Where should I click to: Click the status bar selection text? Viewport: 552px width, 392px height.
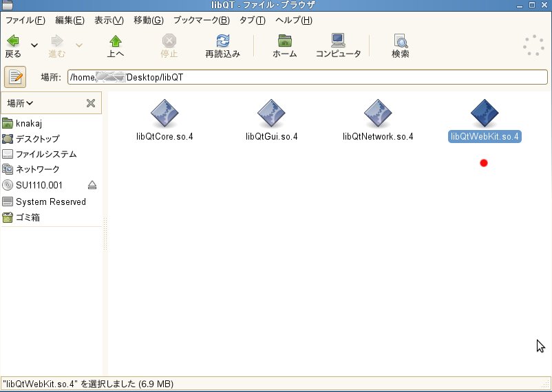point(88,384)
